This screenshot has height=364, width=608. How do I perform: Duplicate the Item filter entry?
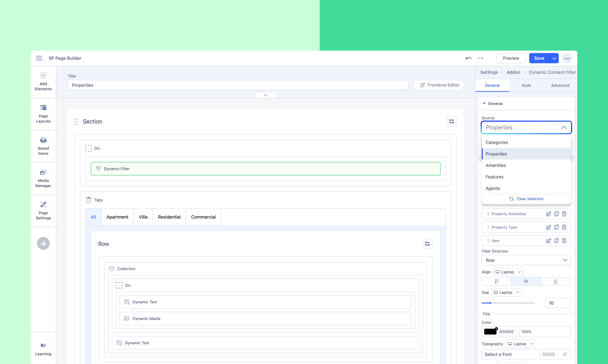(556, 241)
